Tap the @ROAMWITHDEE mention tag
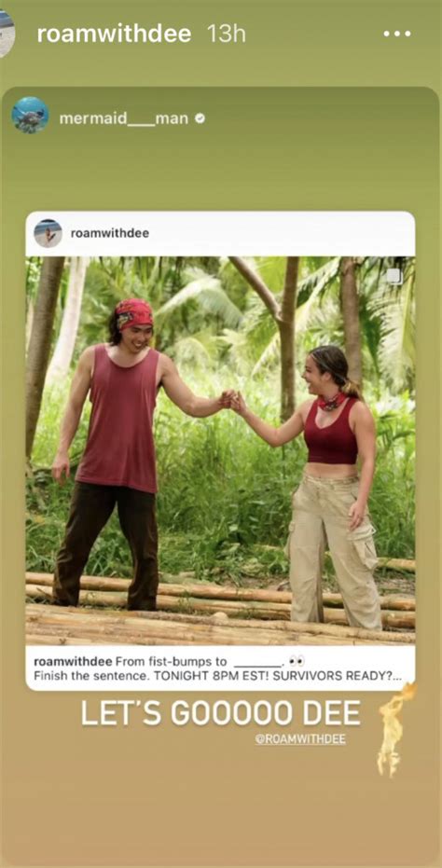The width and height of the screenshot is (442, 868). [300, 740]
